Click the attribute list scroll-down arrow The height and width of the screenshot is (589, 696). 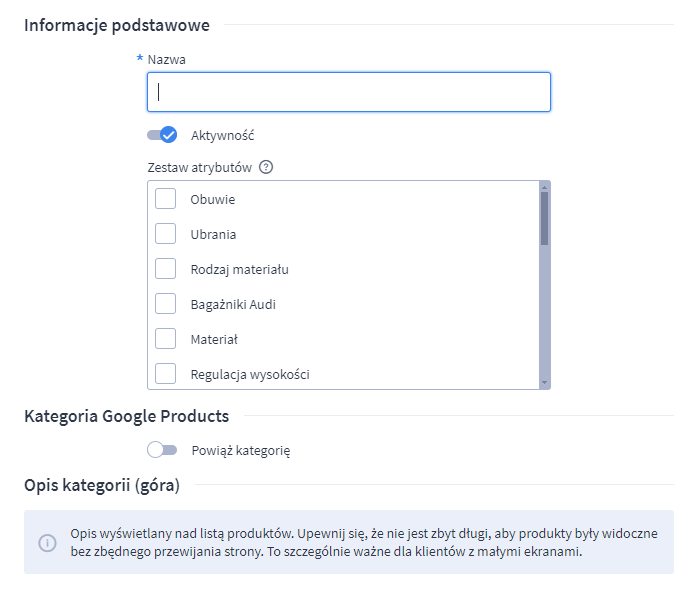click(x=544, y=382)
